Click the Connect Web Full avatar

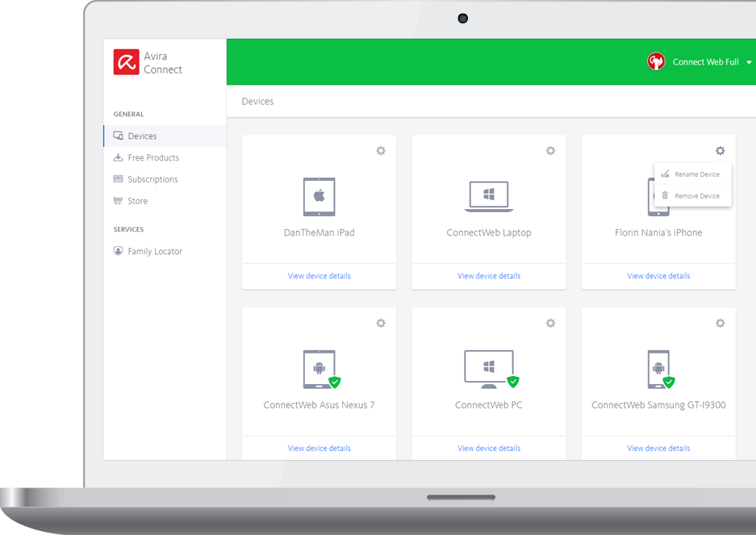pos(656,62)
